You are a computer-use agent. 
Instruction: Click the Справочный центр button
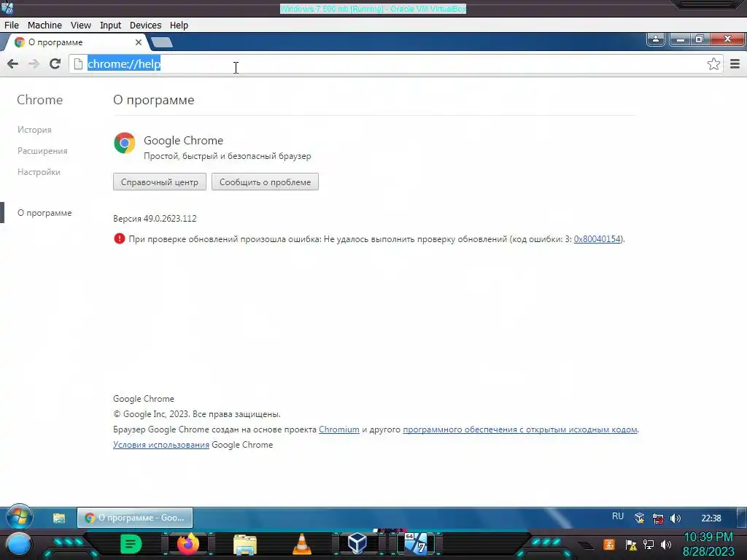[x=160, y=182]
